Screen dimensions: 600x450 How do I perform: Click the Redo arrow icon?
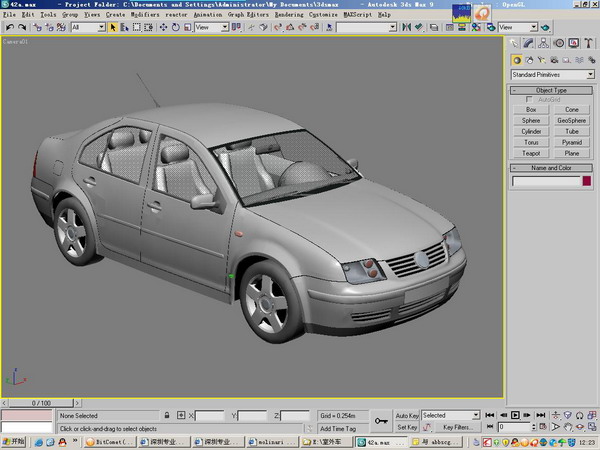pyautogui.click(x=22, y=27)
